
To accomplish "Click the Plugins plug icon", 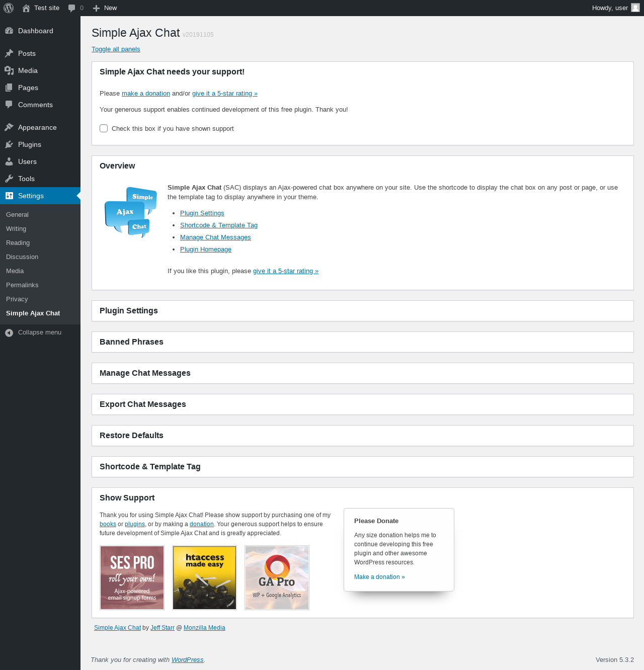I will point(9,144).
